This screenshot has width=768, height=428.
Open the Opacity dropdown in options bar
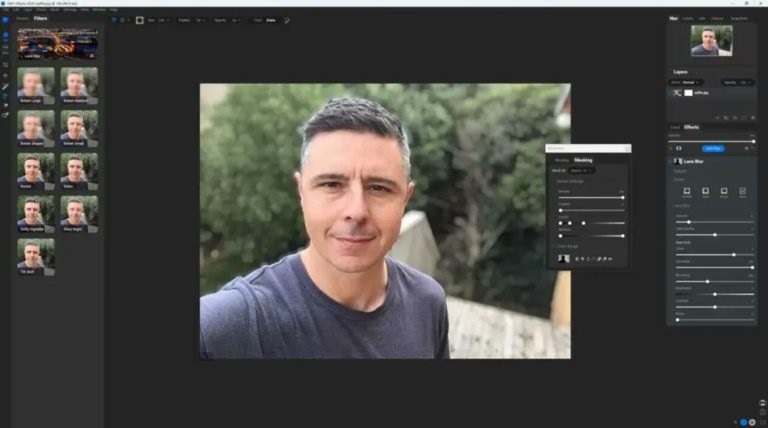[x=237, y=20]
